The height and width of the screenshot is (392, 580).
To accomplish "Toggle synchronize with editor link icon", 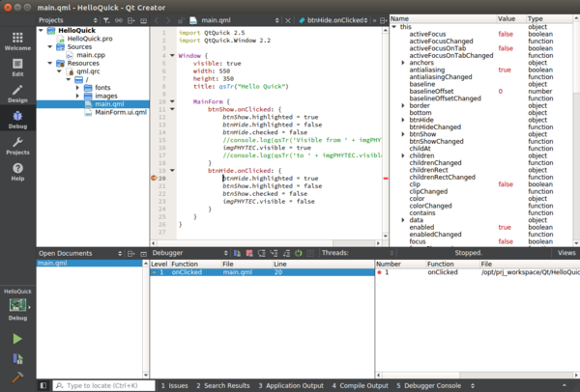I will 118,20.
